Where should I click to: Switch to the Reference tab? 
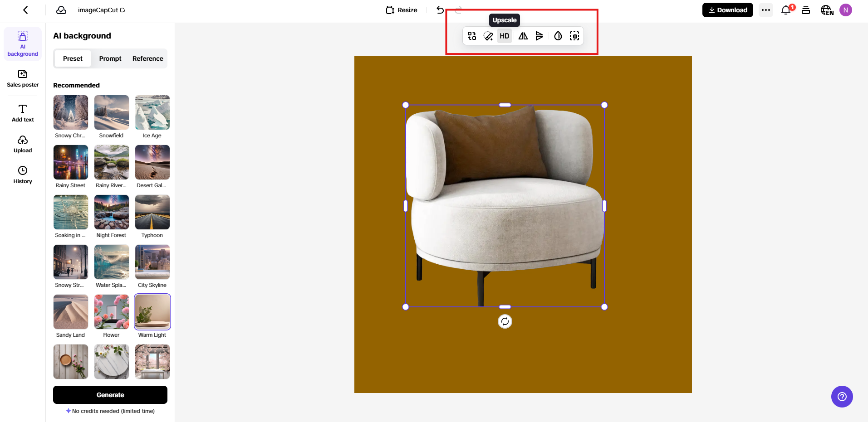click(x=147, y=58)
